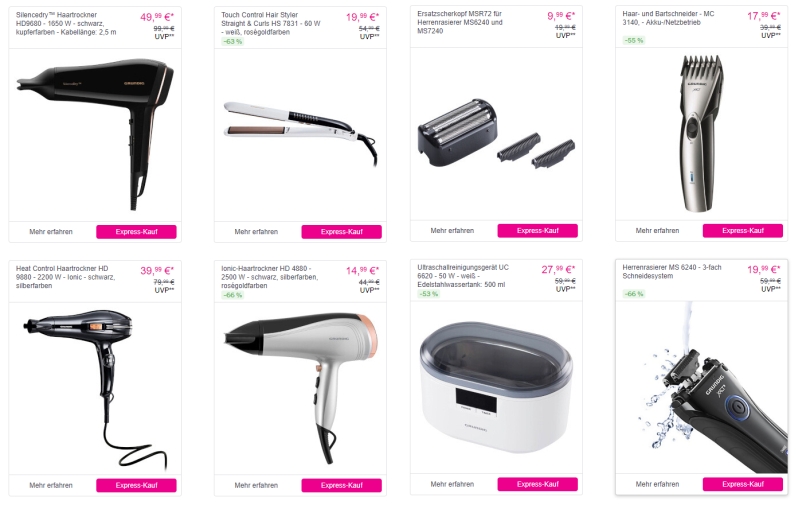Open the replacement shaver head product image
The width and height of the screenshot is (800, 509).
tap(496, 134)
